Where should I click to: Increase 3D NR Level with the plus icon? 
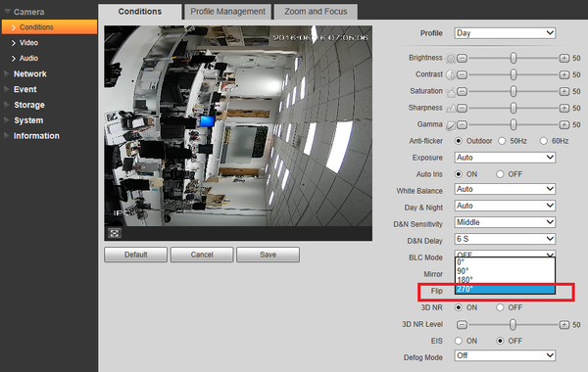(x=564, y=324)
